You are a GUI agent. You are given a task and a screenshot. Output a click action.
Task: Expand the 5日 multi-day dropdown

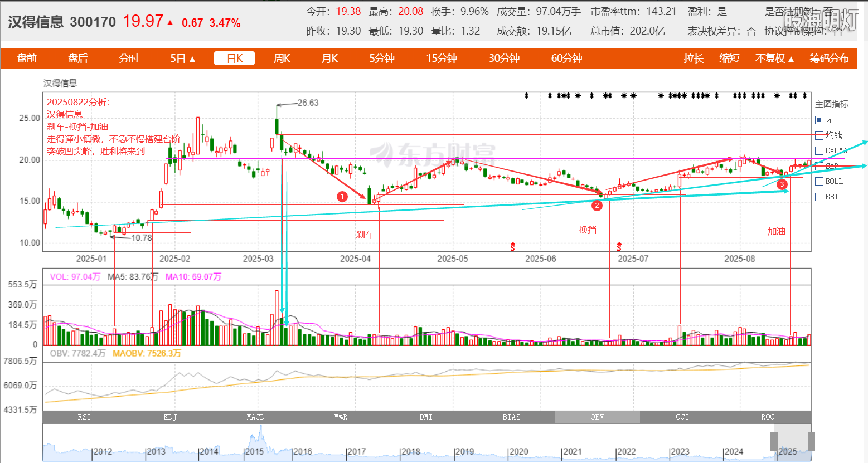coord(183,59)
